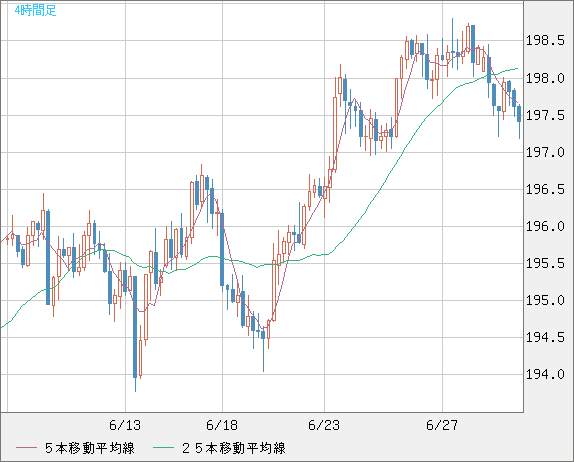The height and width of the screenshot is (462, 574).
Task: Click the ５本移動平均線 legend text
Action: 90,448
